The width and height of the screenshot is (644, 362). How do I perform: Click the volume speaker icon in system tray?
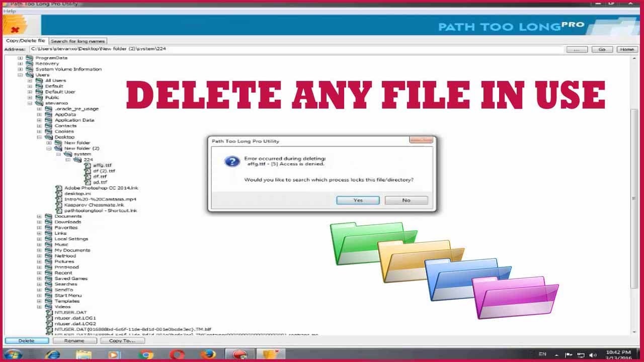pyautogui.click(x=593, y=355)
